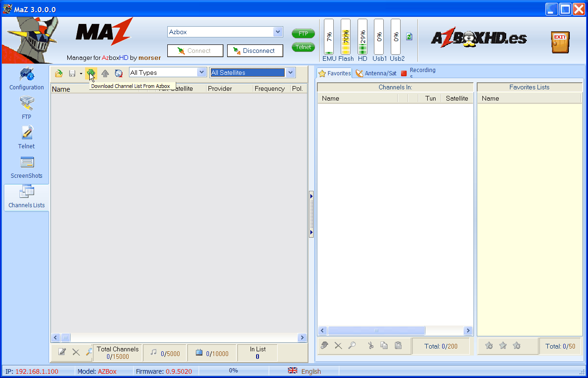Click the Flash usage gauge
Viewport: 588px width, 378px height.
click(346, 37)
